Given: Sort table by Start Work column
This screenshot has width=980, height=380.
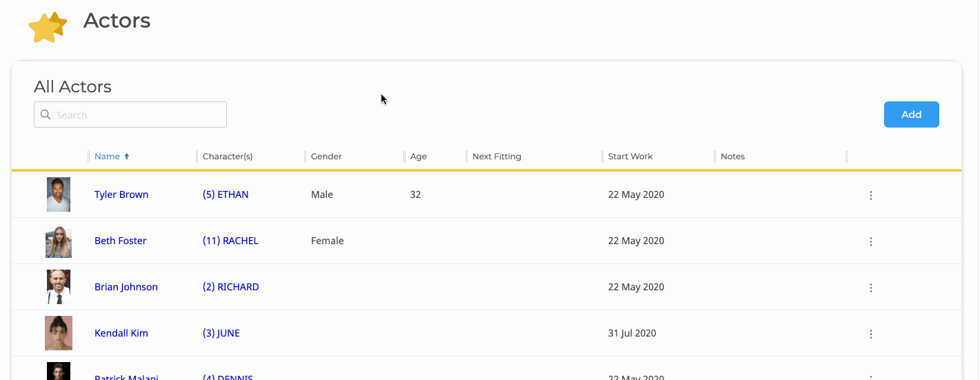Looking at the screenshot, I should pos(630,157).
